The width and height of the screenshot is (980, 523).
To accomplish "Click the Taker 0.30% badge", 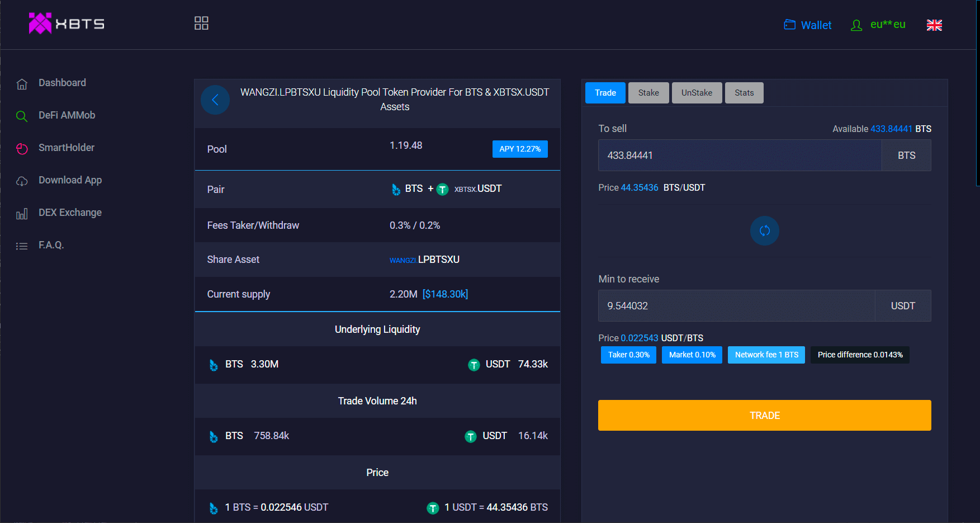I will coord(629,355).
